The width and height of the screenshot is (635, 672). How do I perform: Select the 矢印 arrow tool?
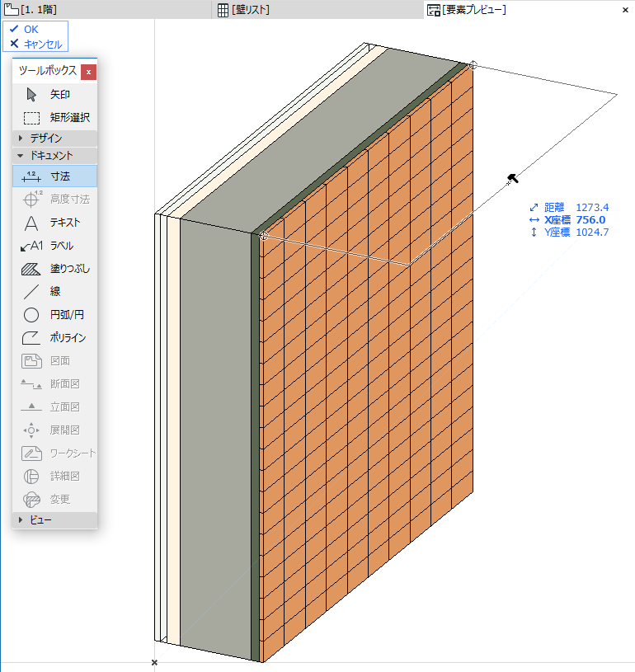[x=55, y=94]
